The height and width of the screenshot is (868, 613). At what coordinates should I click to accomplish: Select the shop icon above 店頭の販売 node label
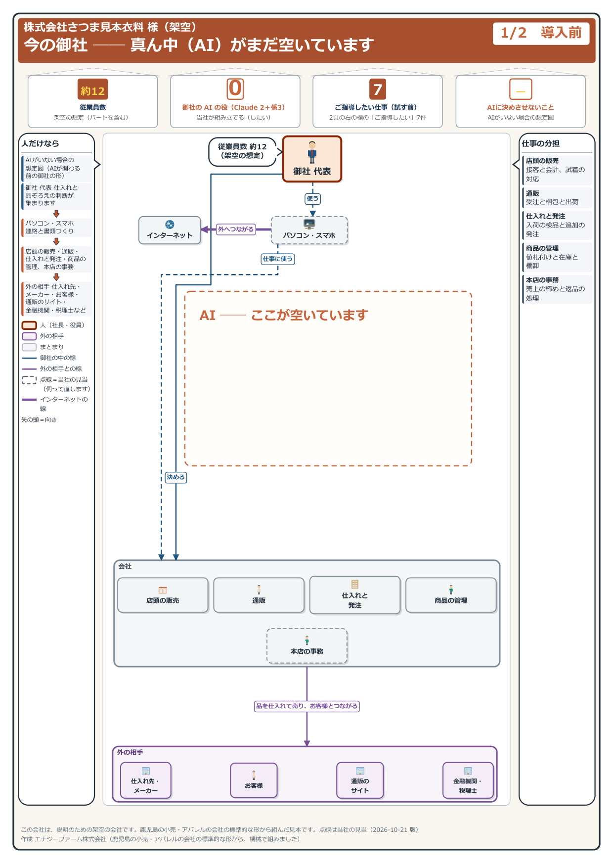point(163,590)
